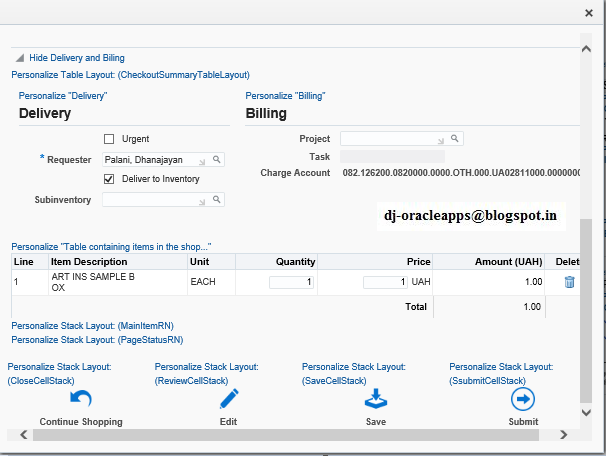Open Personalize Table Layout CheckoutSummaryTableLayout link
This screenshot has height=456, width=606.
[131, 75]
